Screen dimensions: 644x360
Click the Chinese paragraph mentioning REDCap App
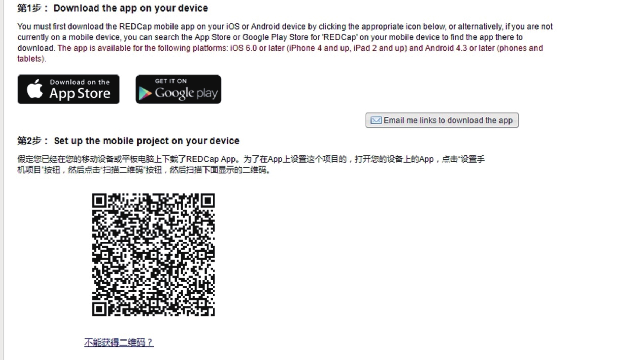pos(251,165)
